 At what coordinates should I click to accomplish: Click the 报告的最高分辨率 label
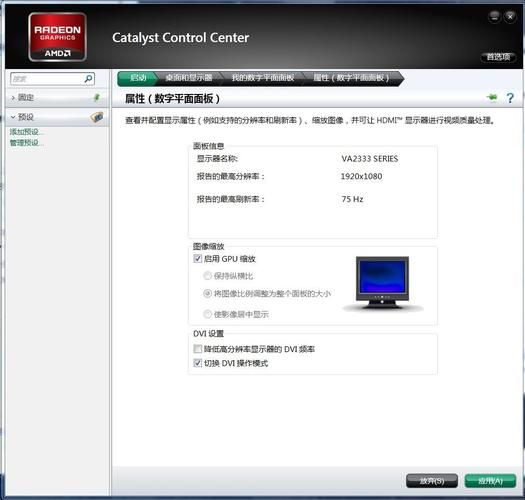[230, 176]
